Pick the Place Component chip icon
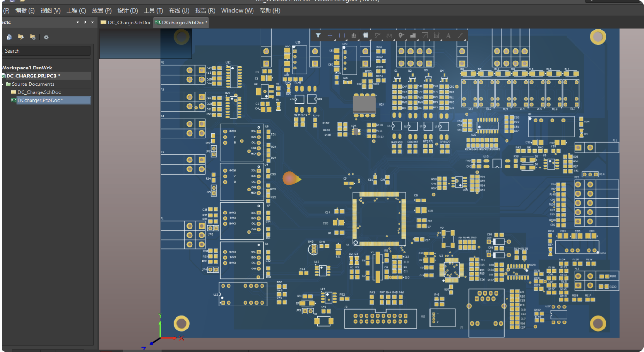This screenshot has height=352, width=644. coord(366,35)
